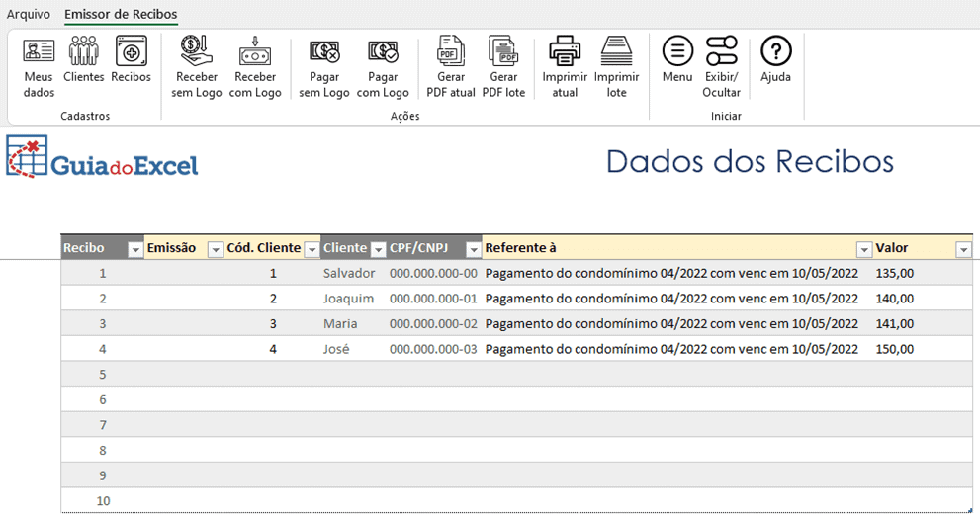Switch to Emissor de Recibos tab

(x=121, y=15)
